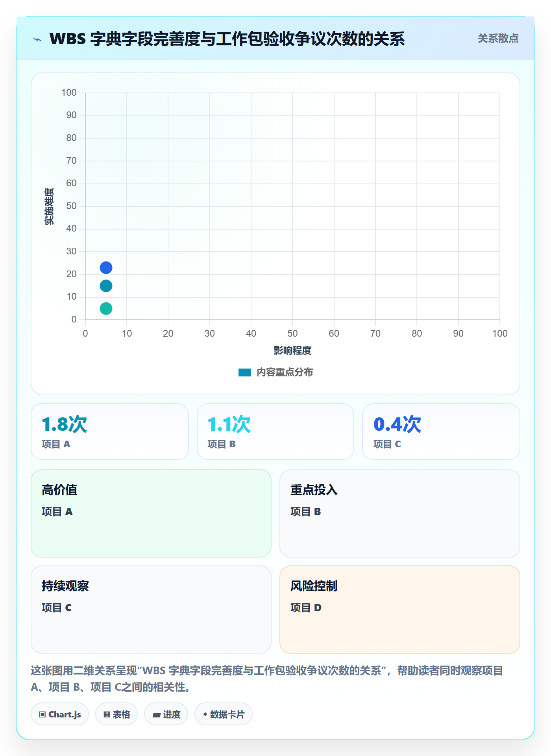This screenshot has height=756, width=551.
Task: Click the 项目 D text in 风险控制
Action: [x=306, y=608]
